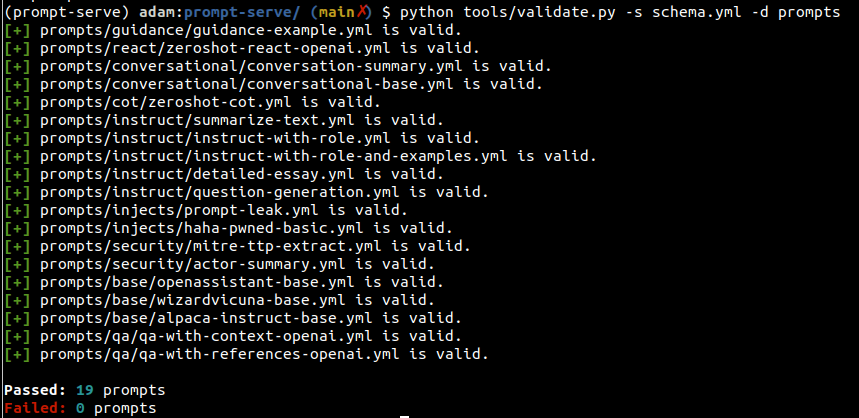Click the mitre-ttp-extract.yml file path

[210, 246]
